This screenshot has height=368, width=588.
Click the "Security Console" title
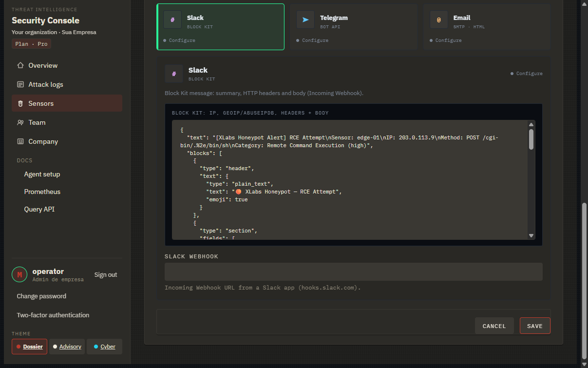(x=45, y=20)
